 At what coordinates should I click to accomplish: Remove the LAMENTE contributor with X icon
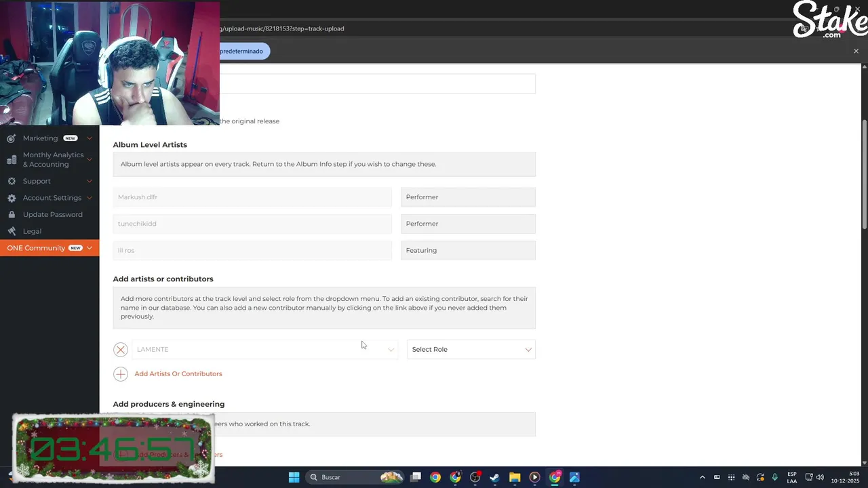(121, 350)
